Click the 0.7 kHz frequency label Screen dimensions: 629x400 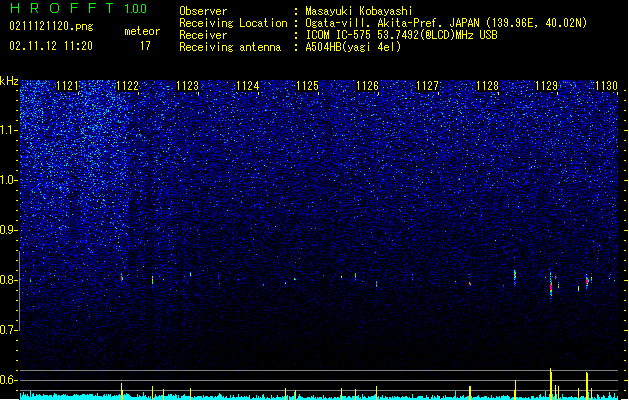click(x=9, y=330)
